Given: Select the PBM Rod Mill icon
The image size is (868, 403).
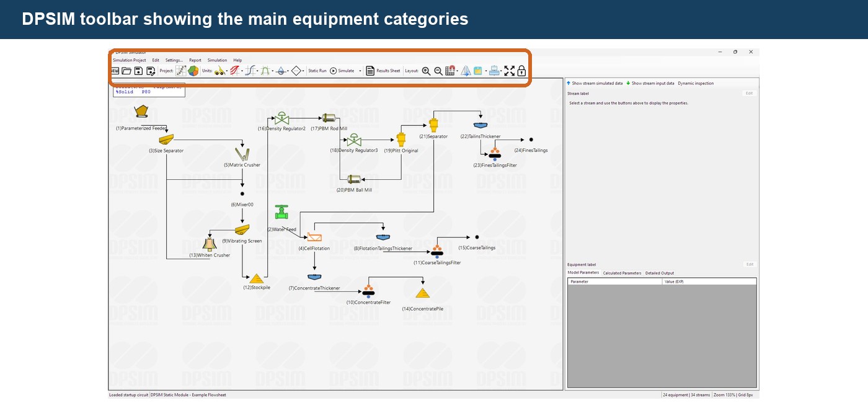Looking at the screenshot, I should tap(328, 118).
